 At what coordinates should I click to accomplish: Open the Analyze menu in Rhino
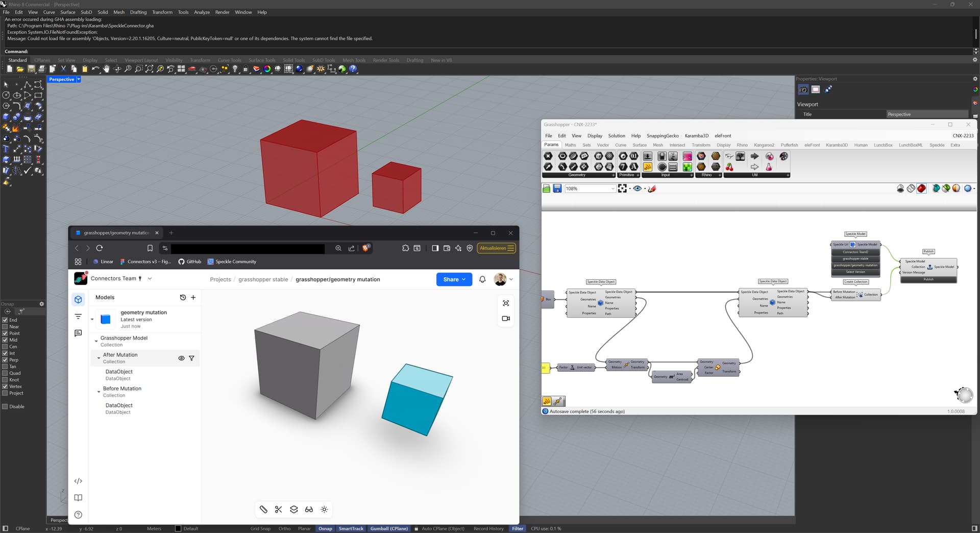(202, 12)
